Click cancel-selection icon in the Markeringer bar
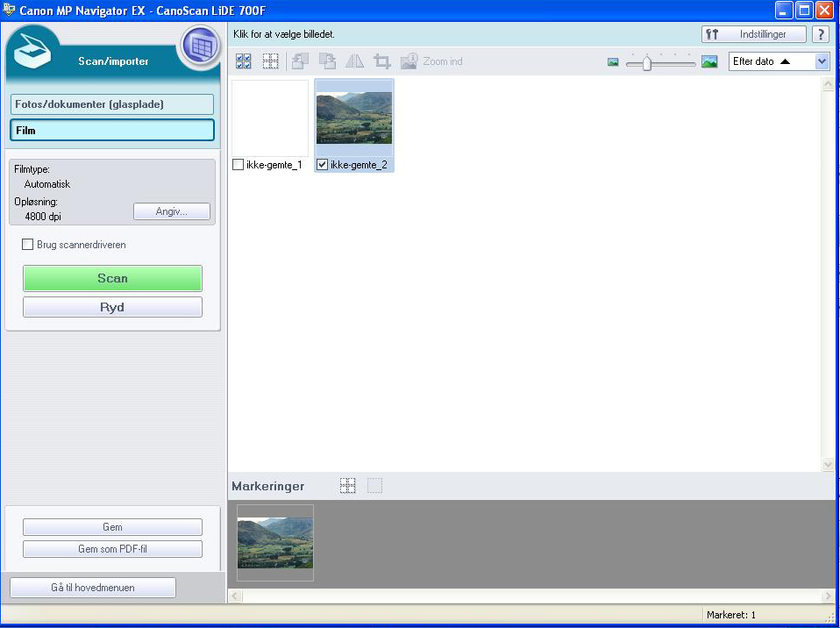The width and height of the screenshot is (840, 628). click(374, 486)
